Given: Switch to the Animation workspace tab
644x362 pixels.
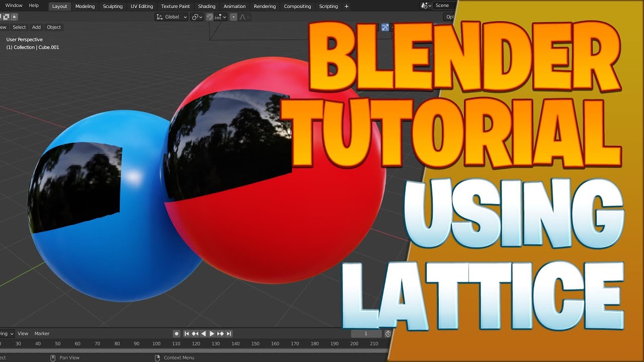Looking at the screenshot, I should [x=234, y=7].
